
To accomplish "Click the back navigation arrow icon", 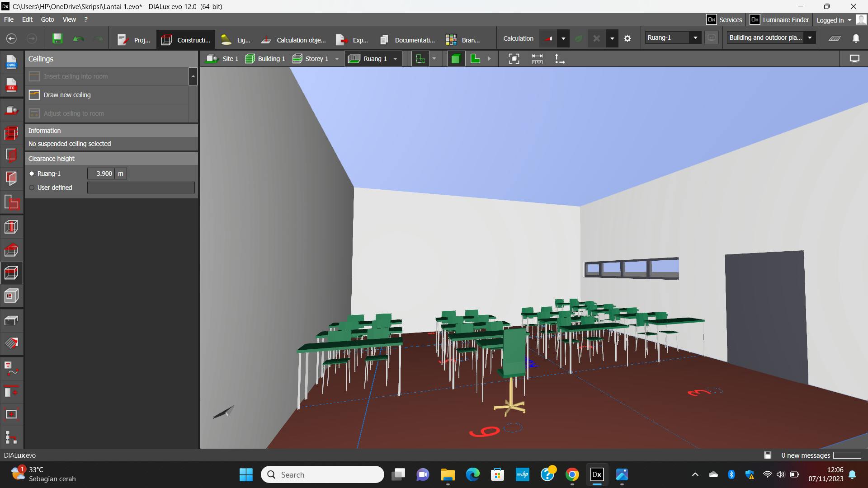I will (x=12, y=39).
